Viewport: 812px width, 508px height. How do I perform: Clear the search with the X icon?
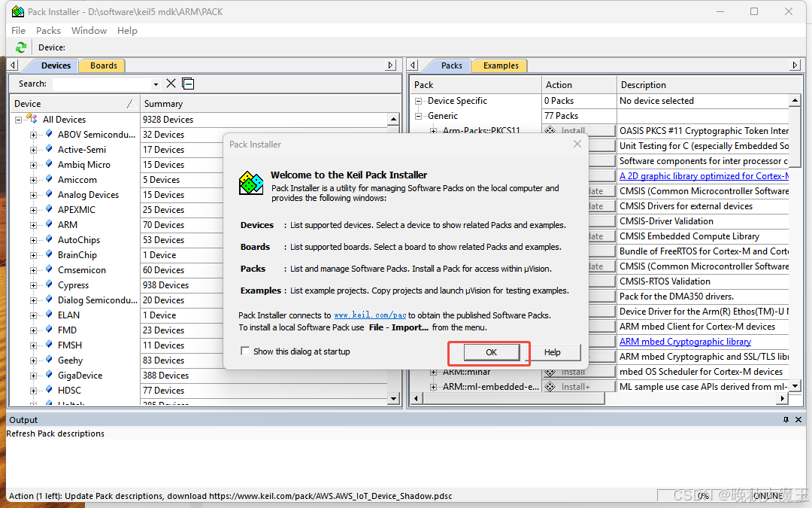tap(171, 84)
